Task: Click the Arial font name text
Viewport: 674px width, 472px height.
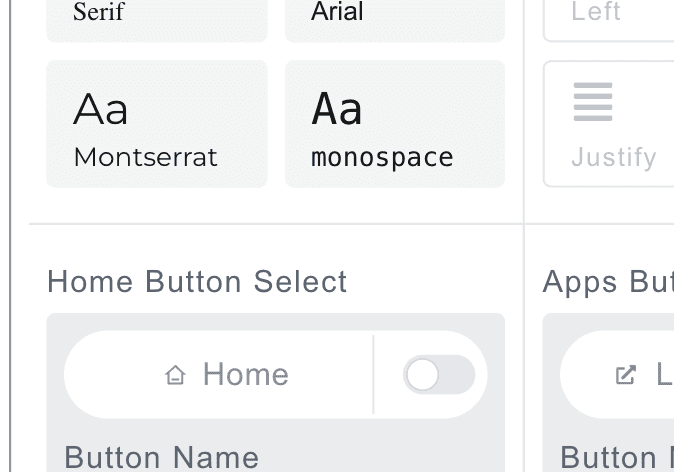Action: (337, 12)
